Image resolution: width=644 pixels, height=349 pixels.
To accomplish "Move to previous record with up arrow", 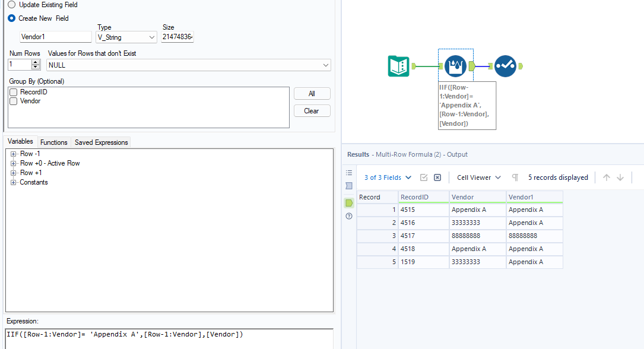I will [x=606, y=177].
